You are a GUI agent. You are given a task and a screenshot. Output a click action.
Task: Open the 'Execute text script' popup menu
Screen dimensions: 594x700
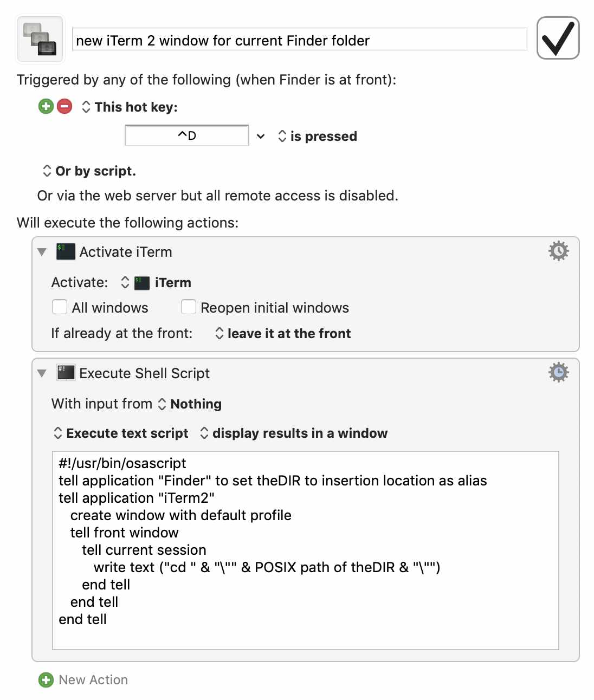(x=121, y=433)
